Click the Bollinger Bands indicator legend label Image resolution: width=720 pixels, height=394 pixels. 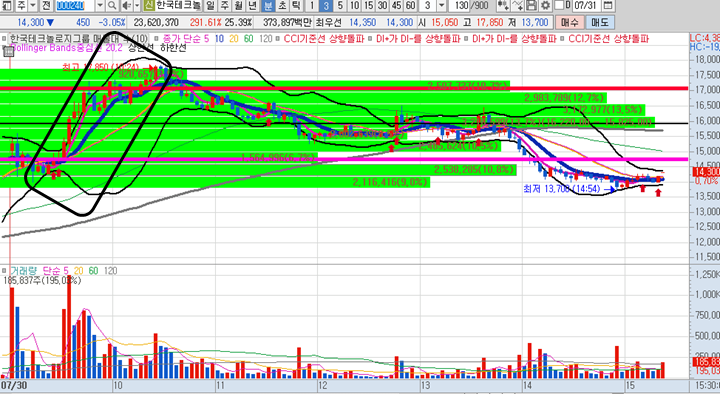(x=67, y=48)
